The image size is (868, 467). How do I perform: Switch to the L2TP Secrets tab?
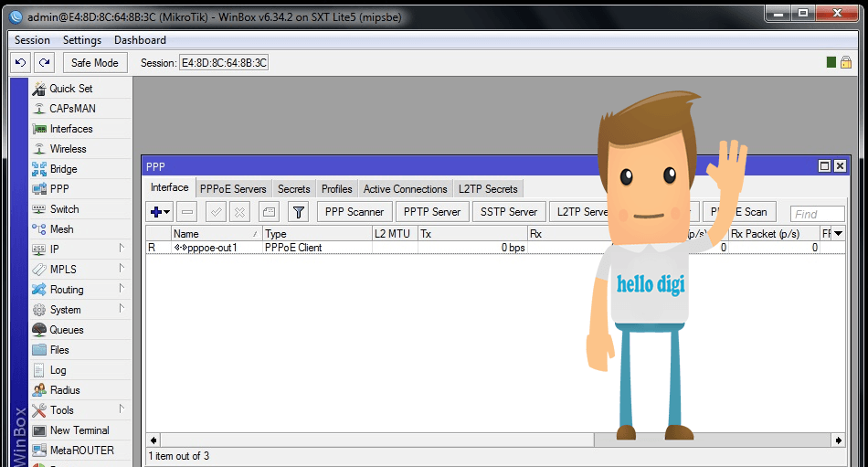[488, 189]
